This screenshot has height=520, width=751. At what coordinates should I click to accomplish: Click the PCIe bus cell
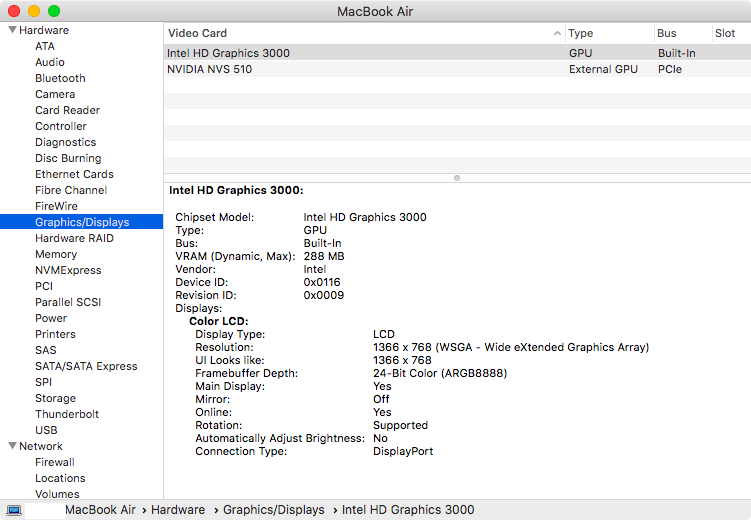670,69
